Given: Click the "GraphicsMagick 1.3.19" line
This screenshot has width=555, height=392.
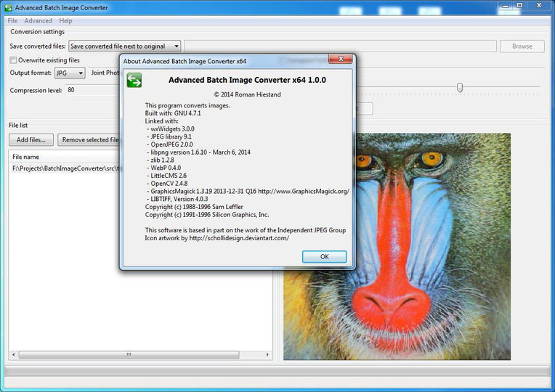Looking at the screenshot, I should point(248,191).
